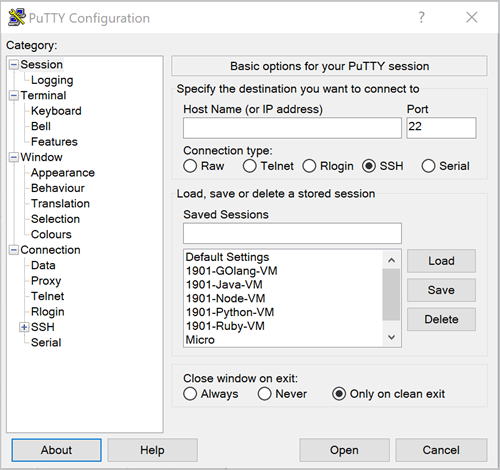Select 1901-Node-VM saved session
Image resolution: width=500 pixels, height=470 pixels.
(283, 299)
